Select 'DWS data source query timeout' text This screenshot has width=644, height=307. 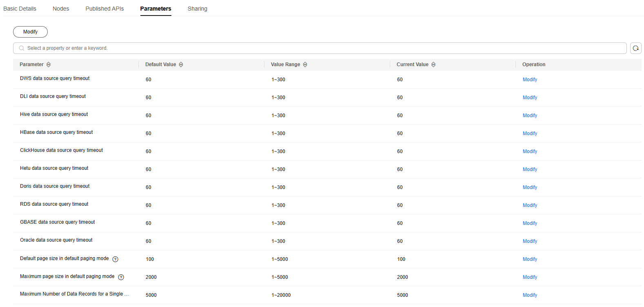(x=55, y=78)
